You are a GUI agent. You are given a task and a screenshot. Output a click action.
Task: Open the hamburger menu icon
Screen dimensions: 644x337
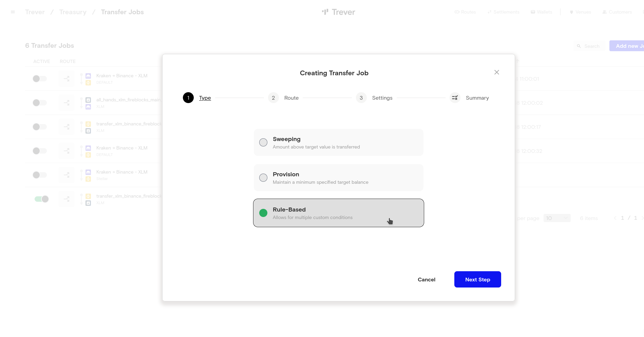(13, 12)
